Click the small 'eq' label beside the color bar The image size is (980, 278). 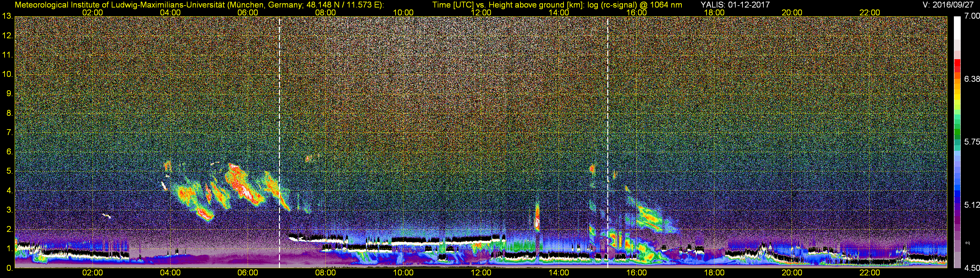tap(968, 242)
